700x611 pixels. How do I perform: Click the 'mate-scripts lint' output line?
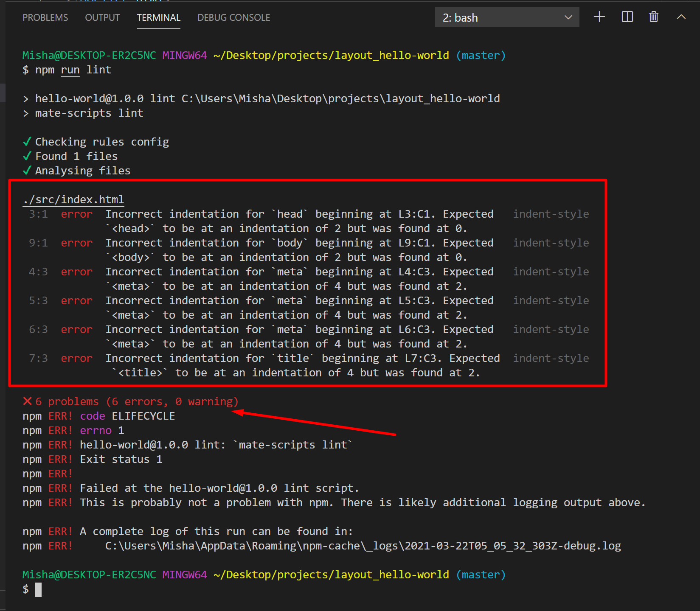tap(83, 113)
